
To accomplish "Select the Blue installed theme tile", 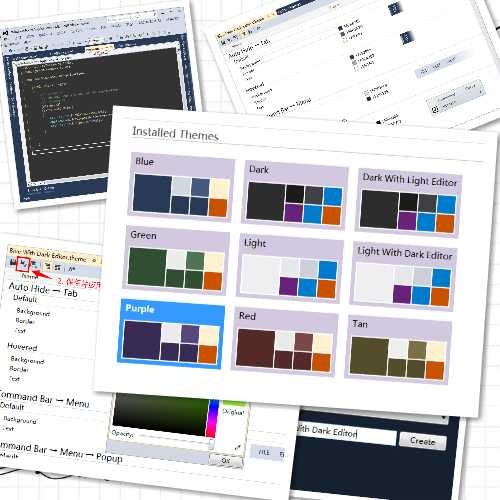I will 181,187.
